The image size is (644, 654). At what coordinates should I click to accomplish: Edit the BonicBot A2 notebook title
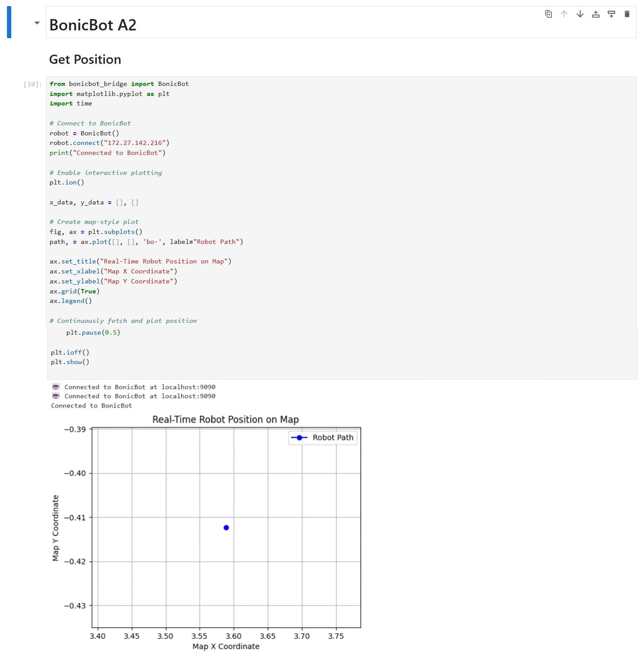click(x=93, y=25)
